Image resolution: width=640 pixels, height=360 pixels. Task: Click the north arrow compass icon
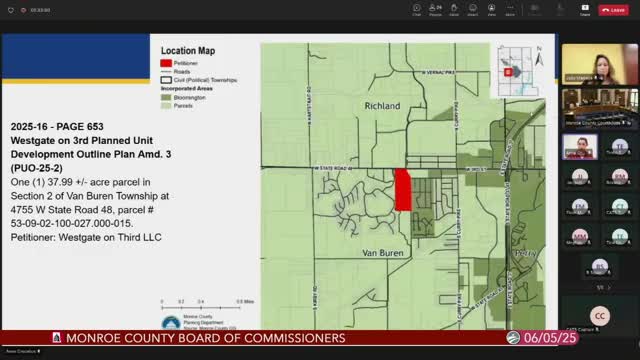click(539, 57)
